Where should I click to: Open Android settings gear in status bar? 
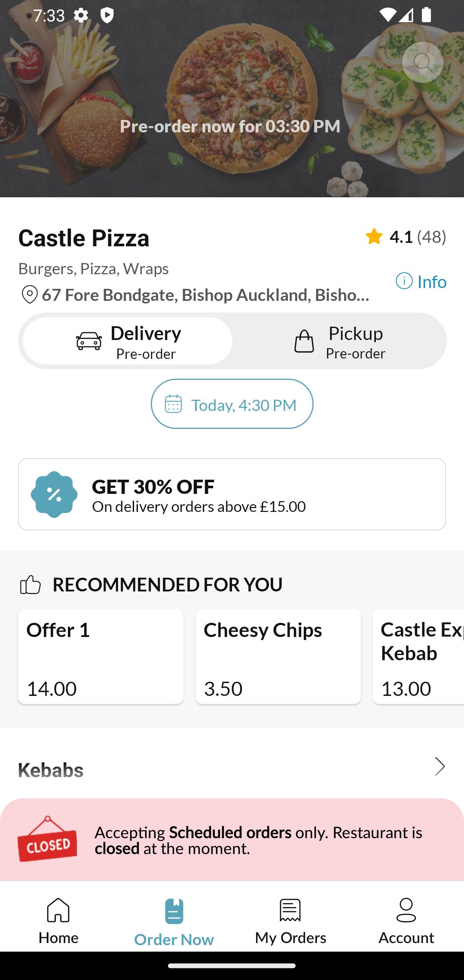[x=81, y=15]
